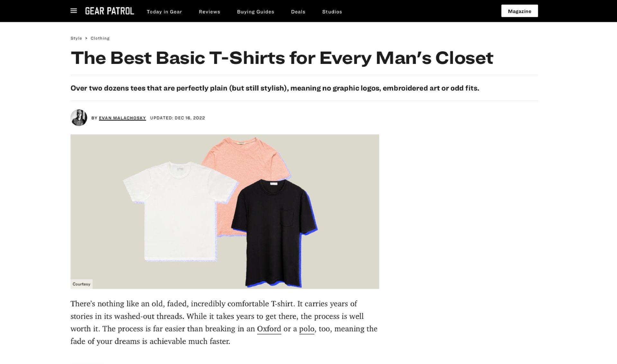617x364 pixels.
Task: Navigate to Deals page
Action: click(x=298, y=12)
